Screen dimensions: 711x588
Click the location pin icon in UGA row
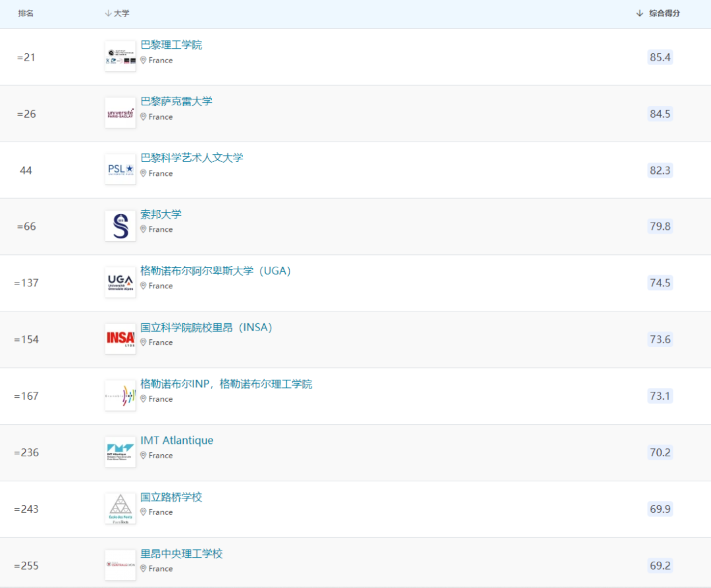pyautogui.click(x=144, y=286)
